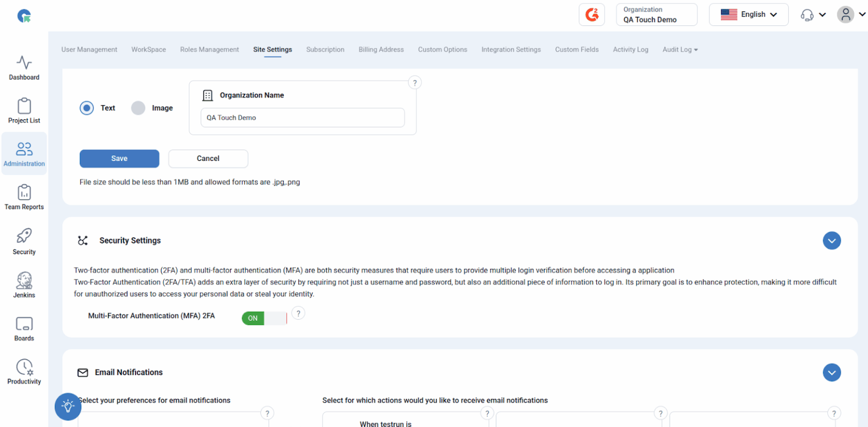Viewport: 868px width, 427px height.
Task: Select the Image radio option
Action: click(x=138, y=108)
